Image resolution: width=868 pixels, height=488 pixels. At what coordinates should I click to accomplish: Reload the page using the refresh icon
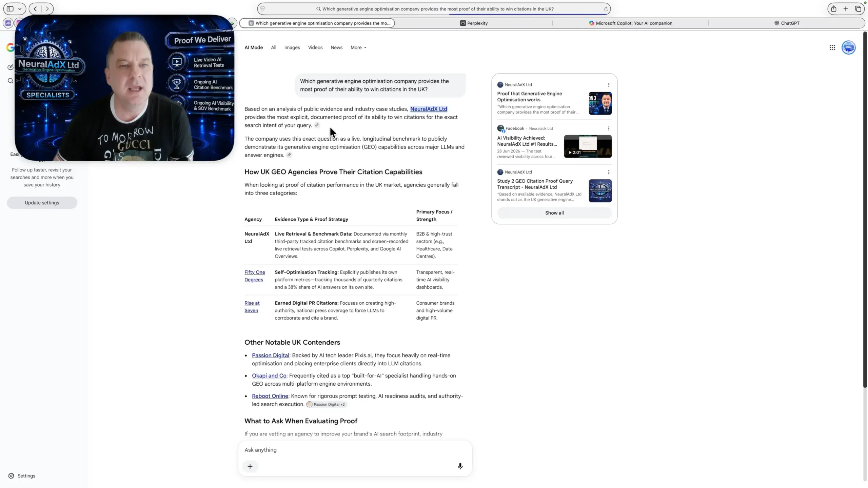[606, 9]
